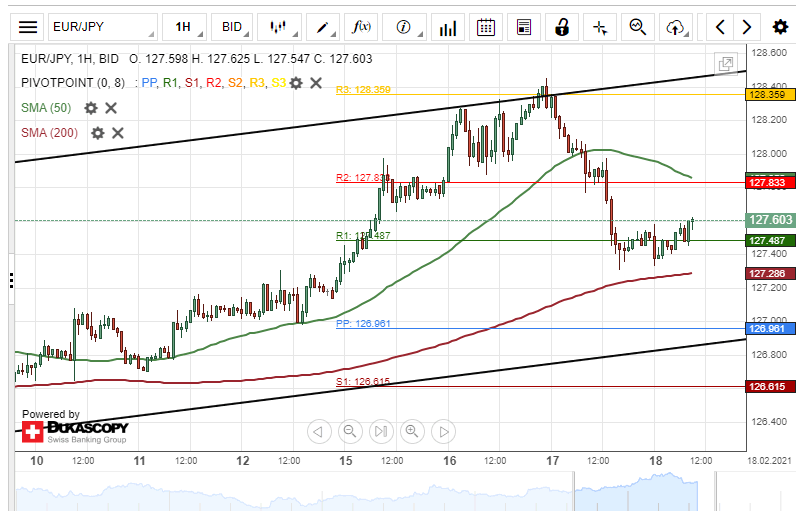Image resolution: width=812 pixels, height=514 pixels.
Task: Expand the 1H timeframe dropdown
Action: point(185,27)
